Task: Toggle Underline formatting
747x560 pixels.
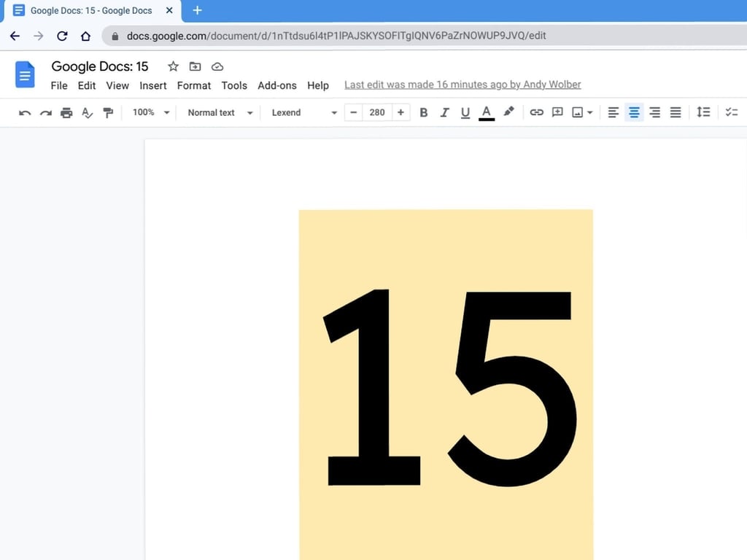Action: [465, 113]
